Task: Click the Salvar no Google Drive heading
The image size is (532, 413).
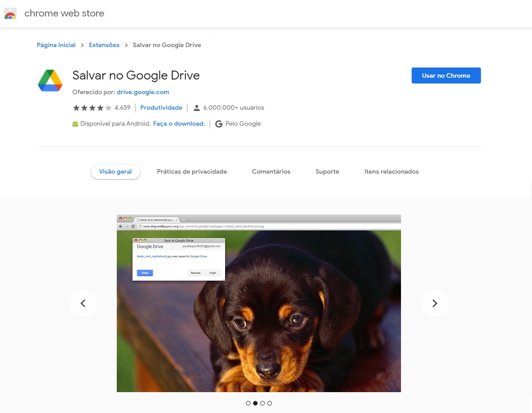Action: click(x=136, y=75)
